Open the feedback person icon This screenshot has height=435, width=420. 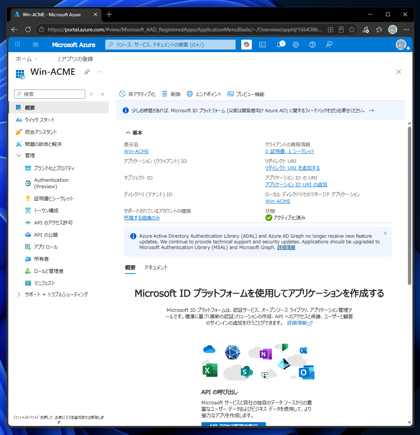click(x=329, y=44)
